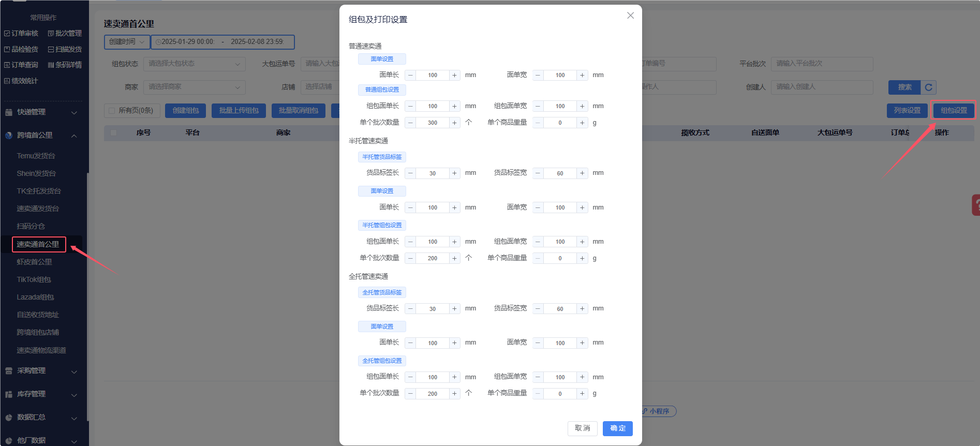Open the 商家 select dropdown
This screenshot has height=446, width=980.
point(195,87)
